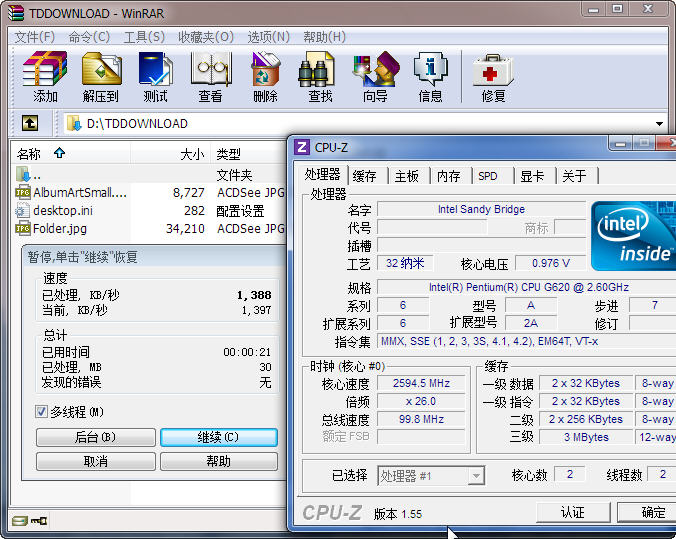Click the 帮助 button in progress dialog

click(x=219, y=461)
